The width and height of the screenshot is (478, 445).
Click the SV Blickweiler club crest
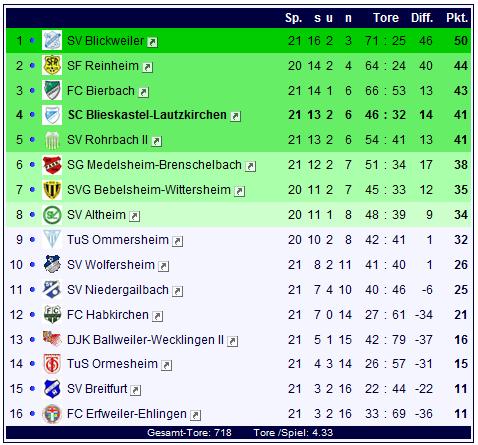coord(52,41)
